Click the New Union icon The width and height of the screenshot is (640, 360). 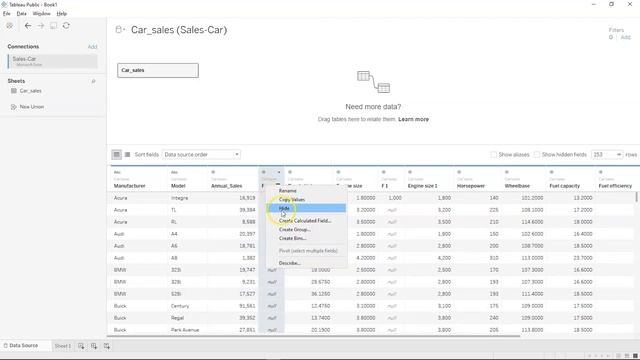(x=13, y=107)
